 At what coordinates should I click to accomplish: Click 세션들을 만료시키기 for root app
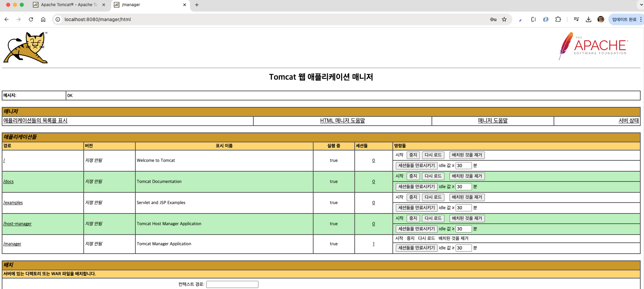point(417,166)
